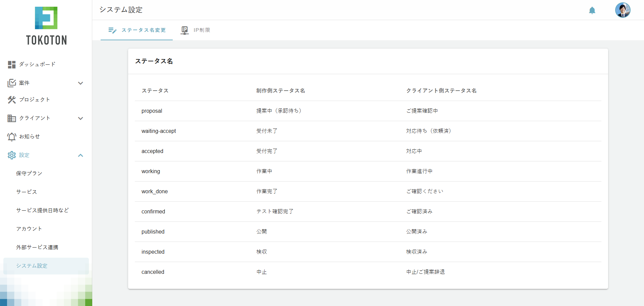Select the システム設定 menu entry
This screenshot has height=306, width=644.
click(x=32, y=266)
